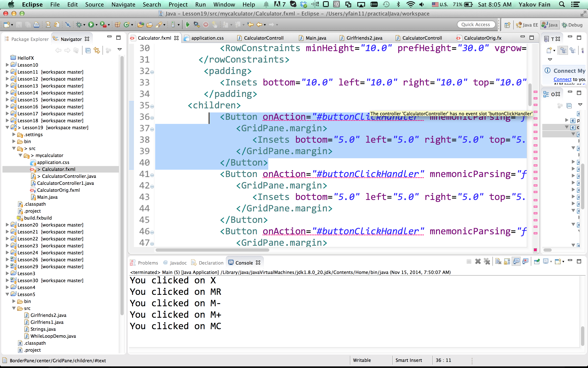Toggle Link with Editor in Navigator

pos(97,50)
